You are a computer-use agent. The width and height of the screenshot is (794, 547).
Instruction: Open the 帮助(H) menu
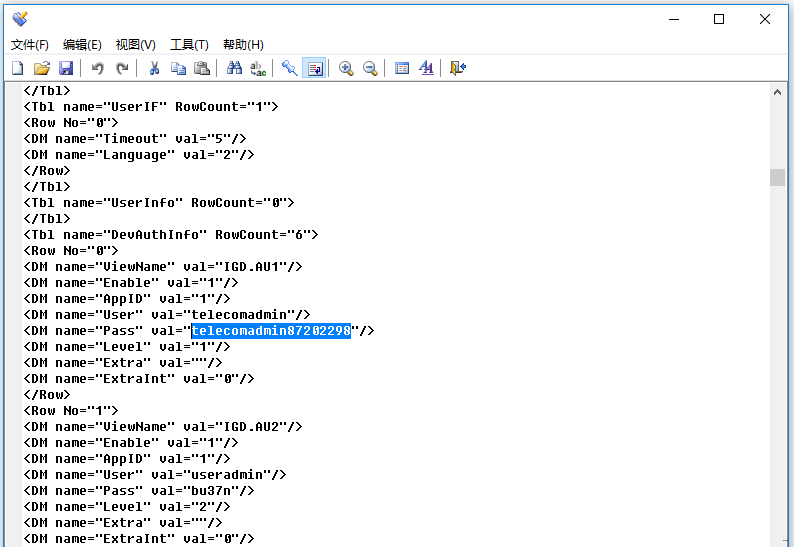point(243,45)
